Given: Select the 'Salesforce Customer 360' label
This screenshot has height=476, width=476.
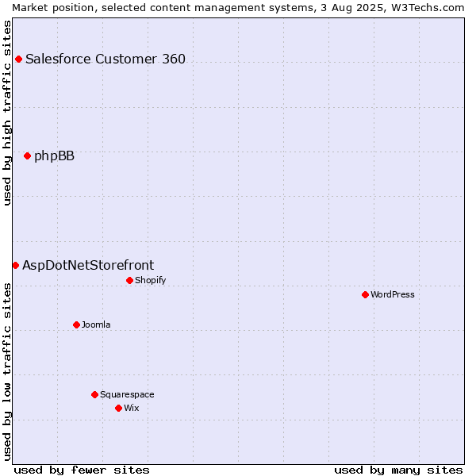Looking at the screenshot, I should [x=106, y=59].
